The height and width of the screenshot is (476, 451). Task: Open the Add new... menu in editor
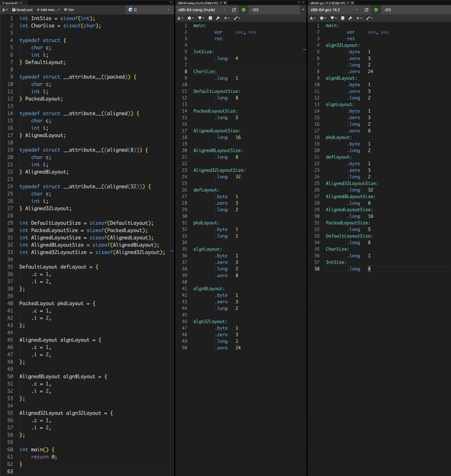tap(48, 10)
